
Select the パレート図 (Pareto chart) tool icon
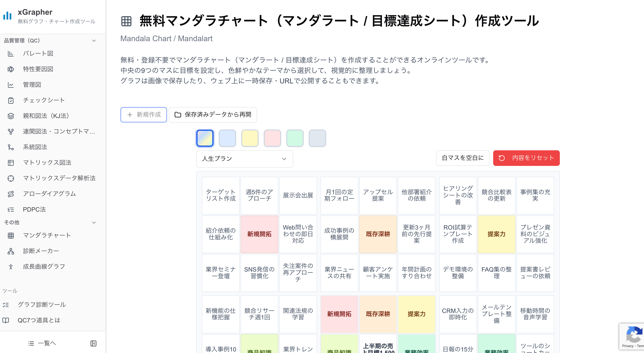(11, 53)
